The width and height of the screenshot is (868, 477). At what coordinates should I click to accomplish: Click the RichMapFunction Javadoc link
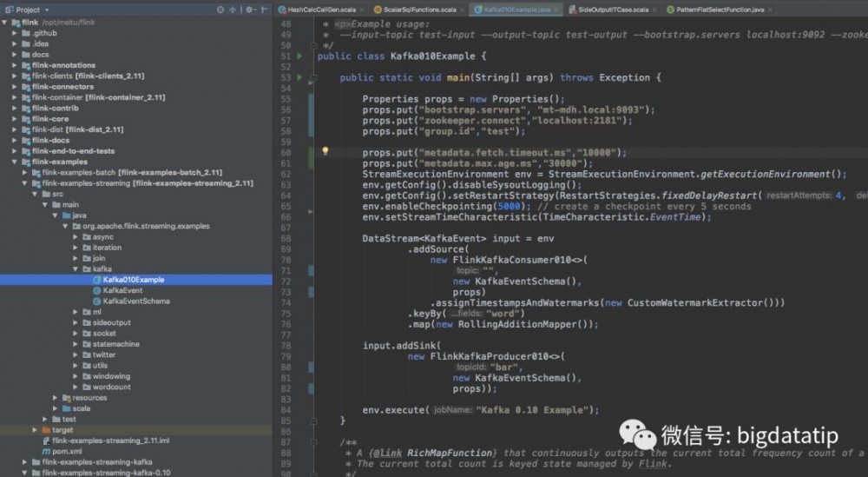(451, 454)
